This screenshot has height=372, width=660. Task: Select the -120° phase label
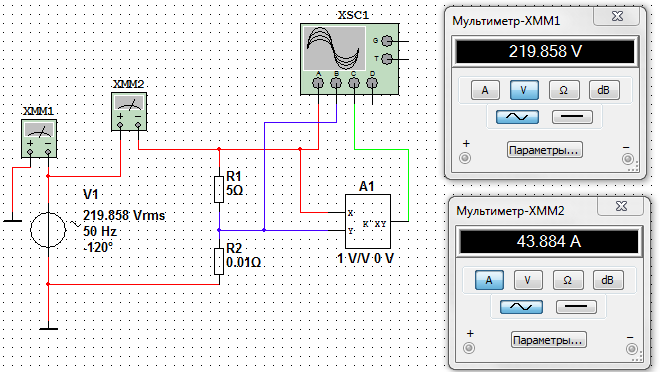(x=98, y=247)
